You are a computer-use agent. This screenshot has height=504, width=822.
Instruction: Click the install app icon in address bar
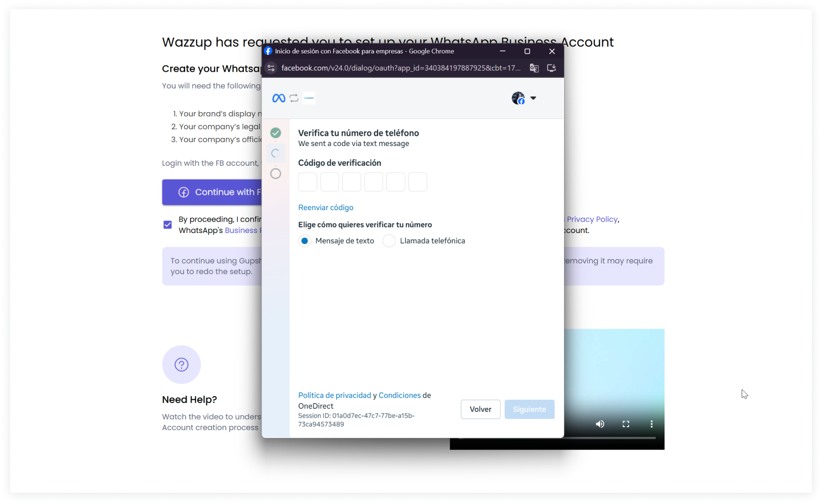[x=551, y=68]
